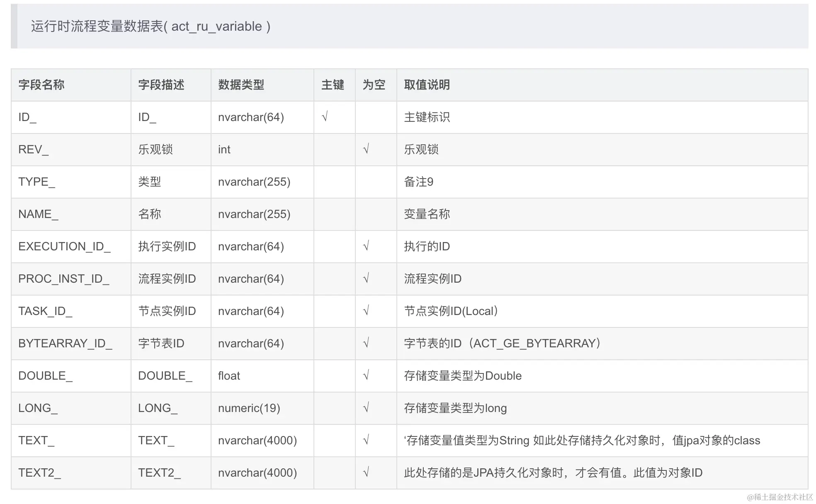Image resolution: width=816 pixels, height=504 pixels.
Task: Select the BYTEARRAY_ID_ remark mentioning ACT_GE_BYTEARRAY
Action: 502,343
